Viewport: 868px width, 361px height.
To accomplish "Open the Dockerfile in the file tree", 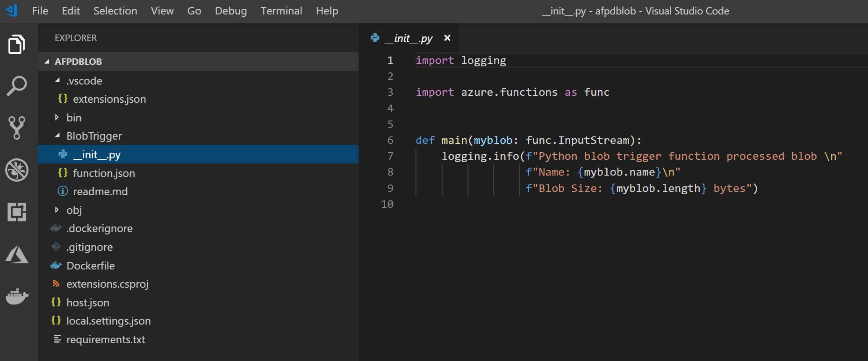I will pos(91,266).
